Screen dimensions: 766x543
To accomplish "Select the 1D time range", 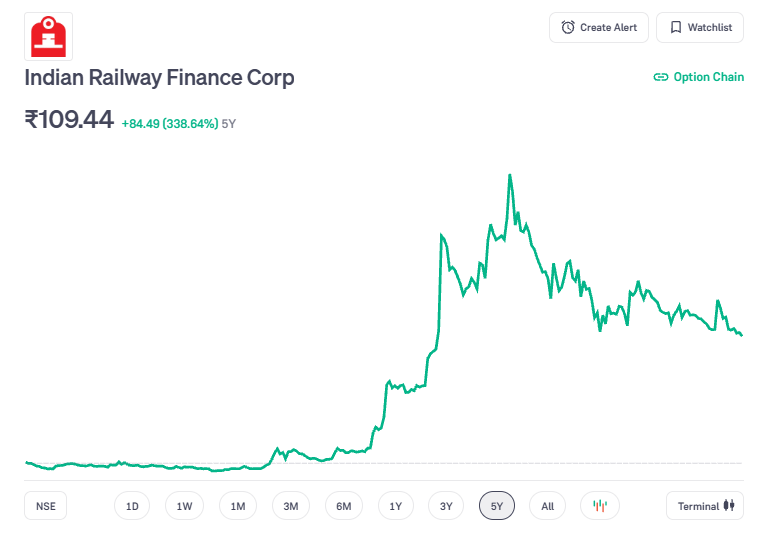I will 132,506.
